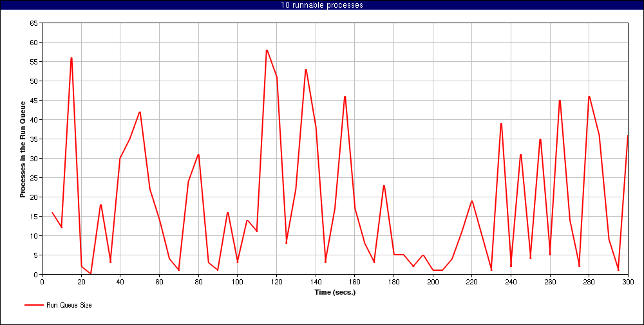Click the y-axis label 30

33,159
